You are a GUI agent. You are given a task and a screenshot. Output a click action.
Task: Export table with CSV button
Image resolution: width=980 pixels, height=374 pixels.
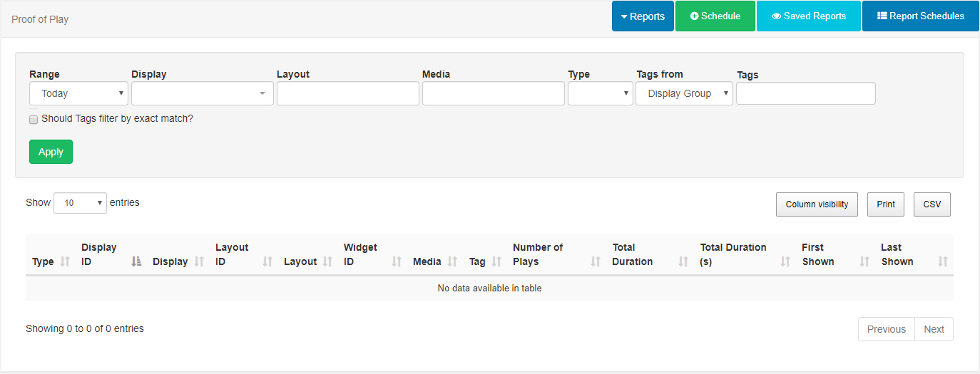pos(931,204)
